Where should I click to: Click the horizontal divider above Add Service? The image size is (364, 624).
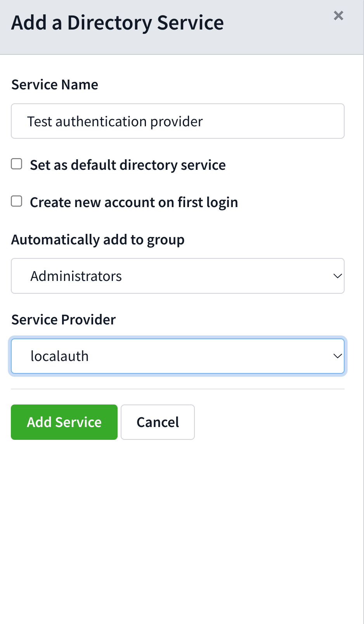[178, 389]
